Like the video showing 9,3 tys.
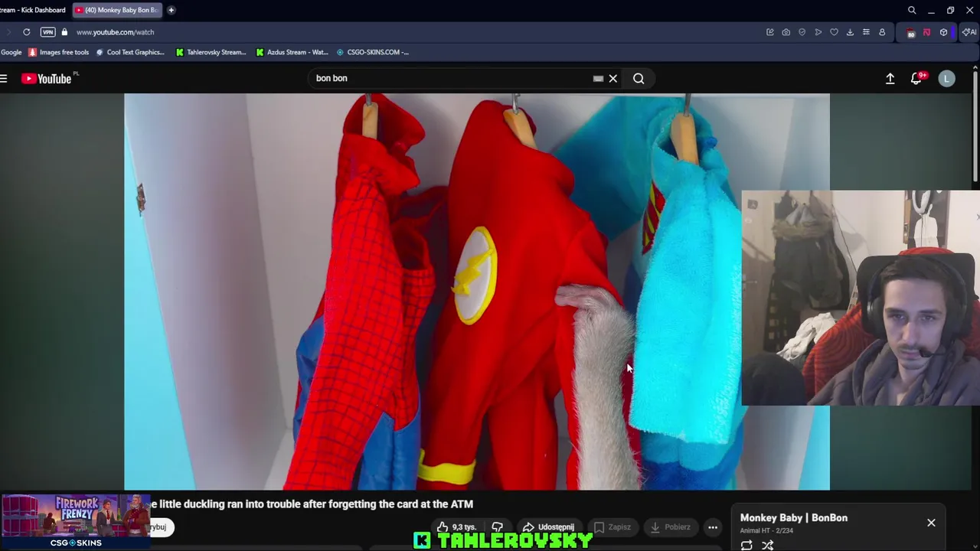Image resolution: width=980 pixels, height=551 pixels. [x=457, y=527]
